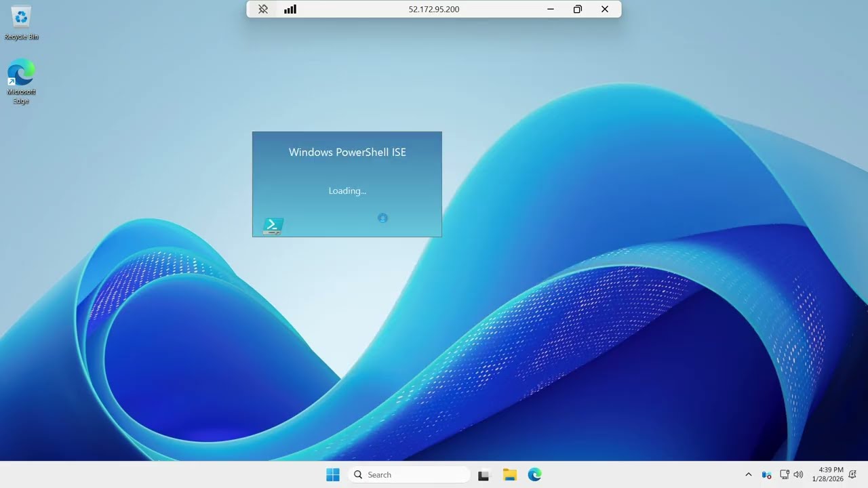Open network settings from system tray

coord(785,475)
